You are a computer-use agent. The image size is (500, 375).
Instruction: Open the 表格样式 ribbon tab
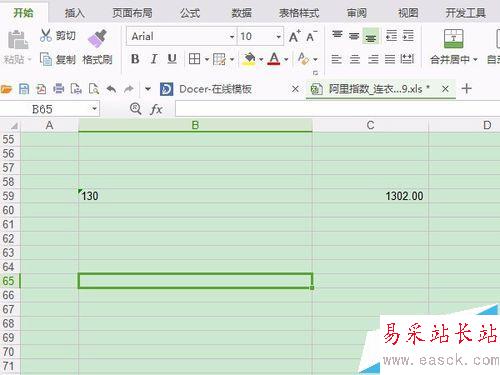(x=299, y=13)
